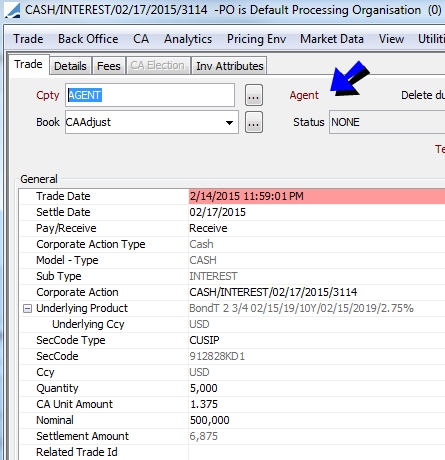This screenshot has width=445, height=460.
Task: Open the View menu
Action: (391, 39)
